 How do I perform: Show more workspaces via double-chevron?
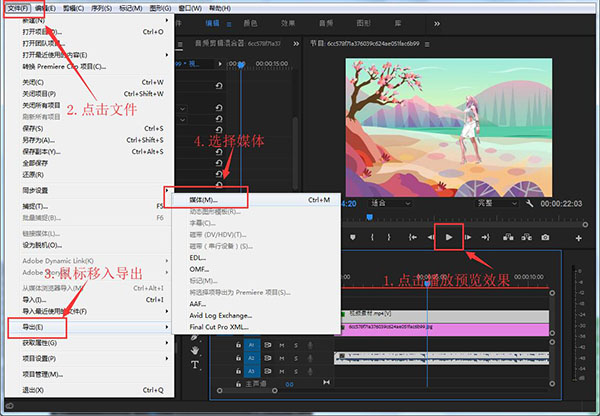[x=437, y=24]
